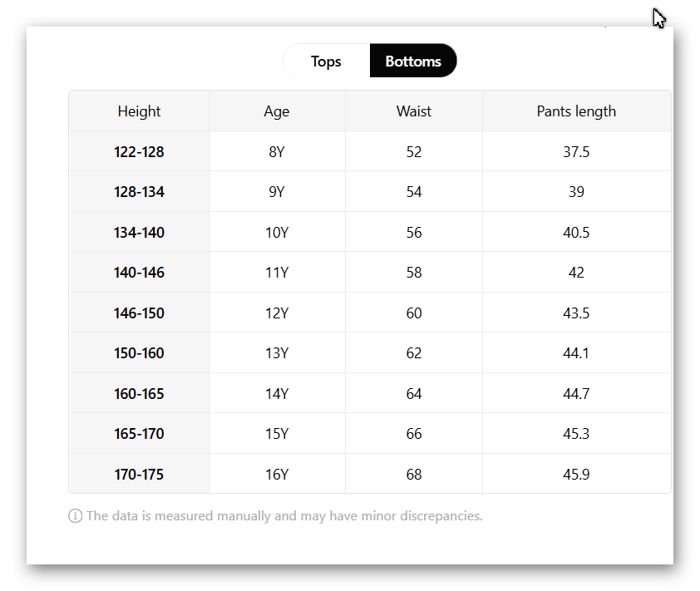This screenshot has height=591, width=700.
Task: Select the Bottoms tab
Action: 413,62
